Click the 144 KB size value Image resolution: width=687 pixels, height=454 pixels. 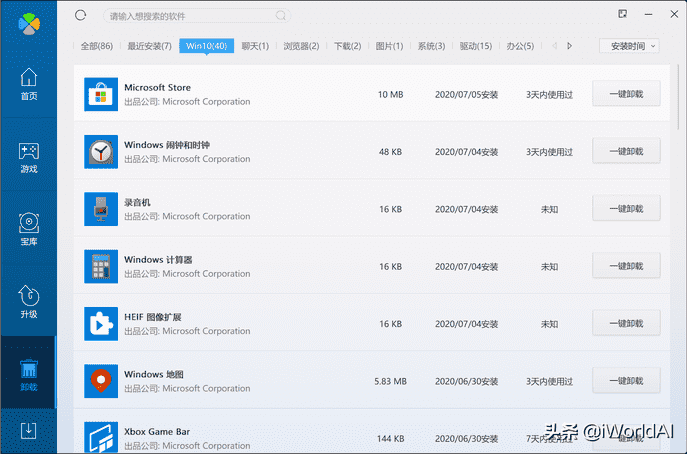point(390,439)
